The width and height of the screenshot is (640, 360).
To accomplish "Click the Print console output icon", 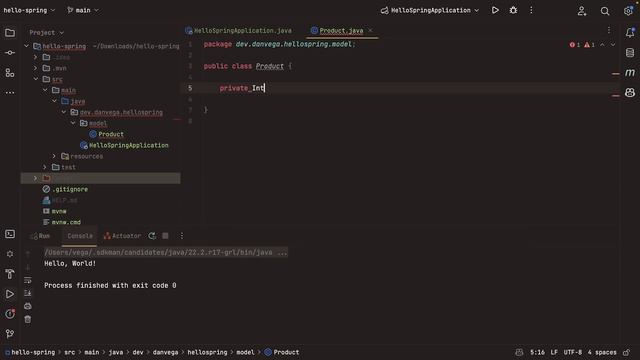I will [x=28, y=306].
